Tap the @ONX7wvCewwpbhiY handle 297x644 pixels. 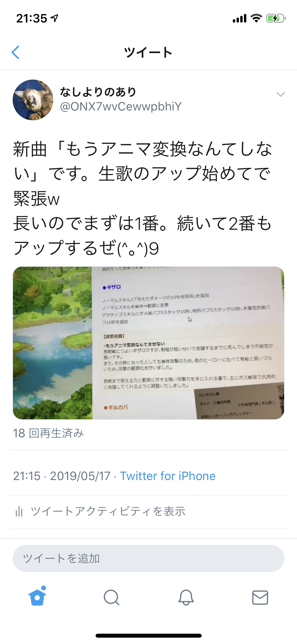pos(121,107)
